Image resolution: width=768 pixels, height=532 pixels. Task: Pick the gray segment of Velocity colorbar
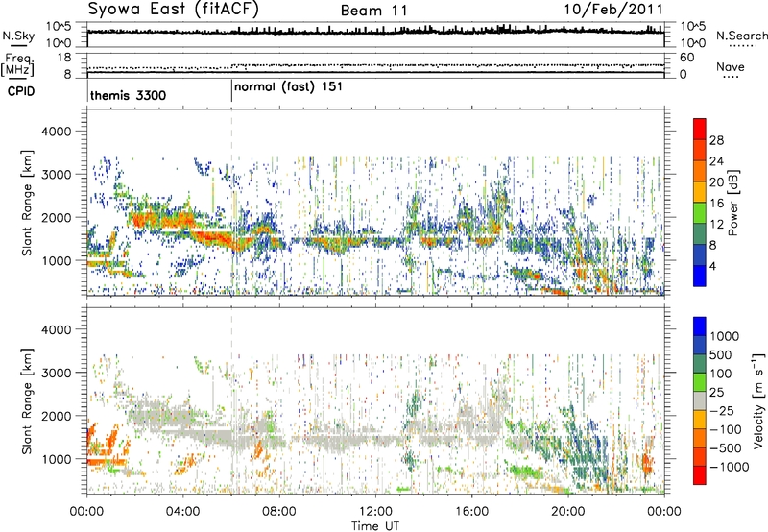pos(700,400)
